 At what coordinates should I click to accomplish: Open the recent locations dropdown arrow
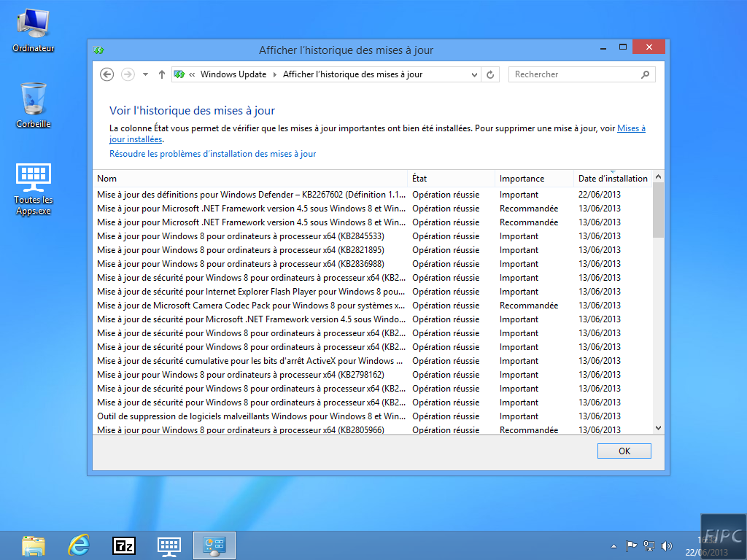[145, 74]
